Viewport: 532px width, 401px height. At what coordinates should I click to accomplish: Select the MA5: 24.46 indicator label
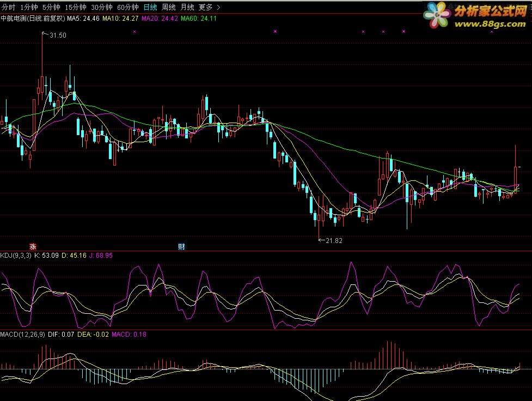click(83, 19)
